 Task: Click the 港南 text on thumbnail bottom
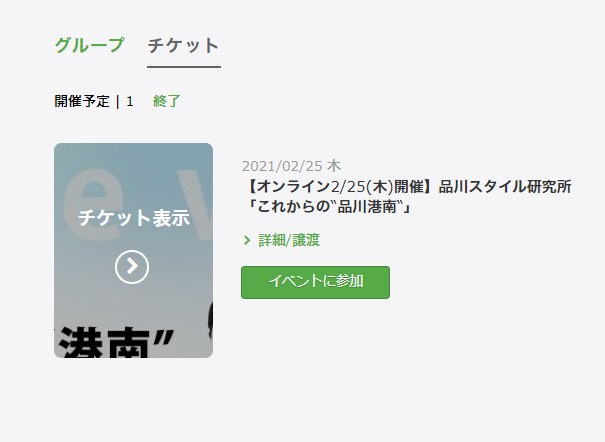pos(105,343)
